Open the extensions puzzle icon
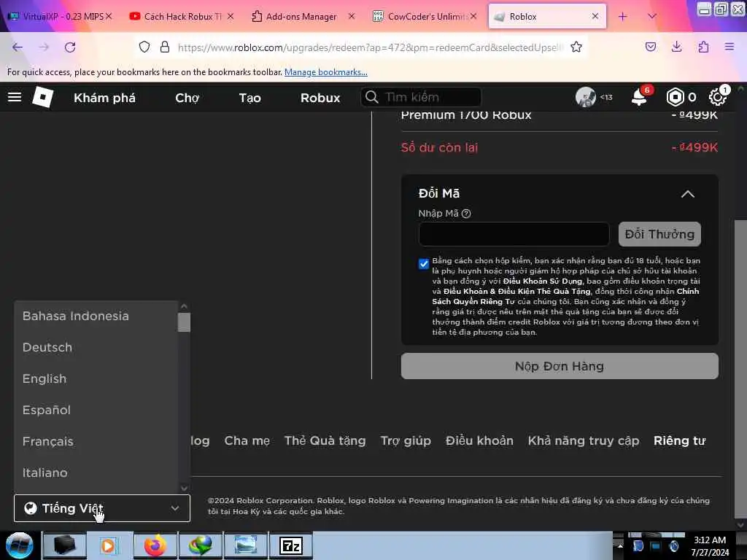 [x=703, y=47]
